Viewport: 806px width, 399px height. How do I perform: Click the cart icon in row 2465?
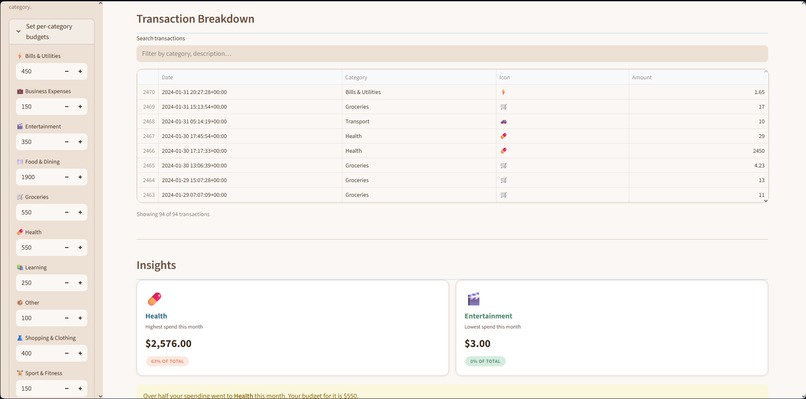[x=503, y=166]
